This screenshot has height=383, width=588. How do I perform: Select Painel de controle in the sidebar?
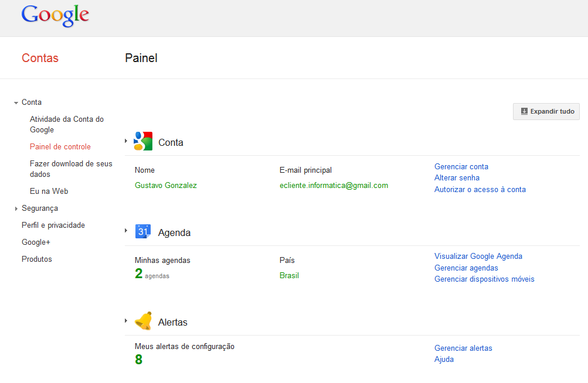[60, 146]
